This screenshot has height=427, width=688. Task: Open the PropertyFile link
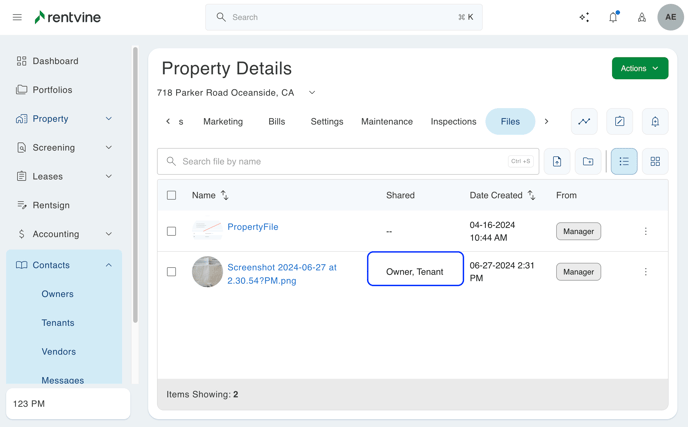(x=252, y=227)
